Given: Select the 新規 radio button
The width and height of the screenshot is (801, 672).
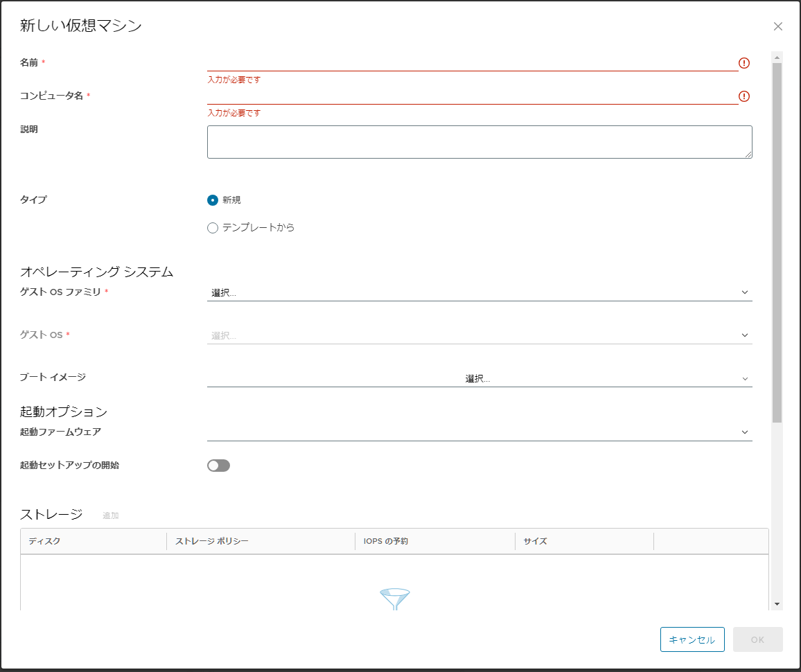Looking at the screenshot, I should (x=213, y=200).
